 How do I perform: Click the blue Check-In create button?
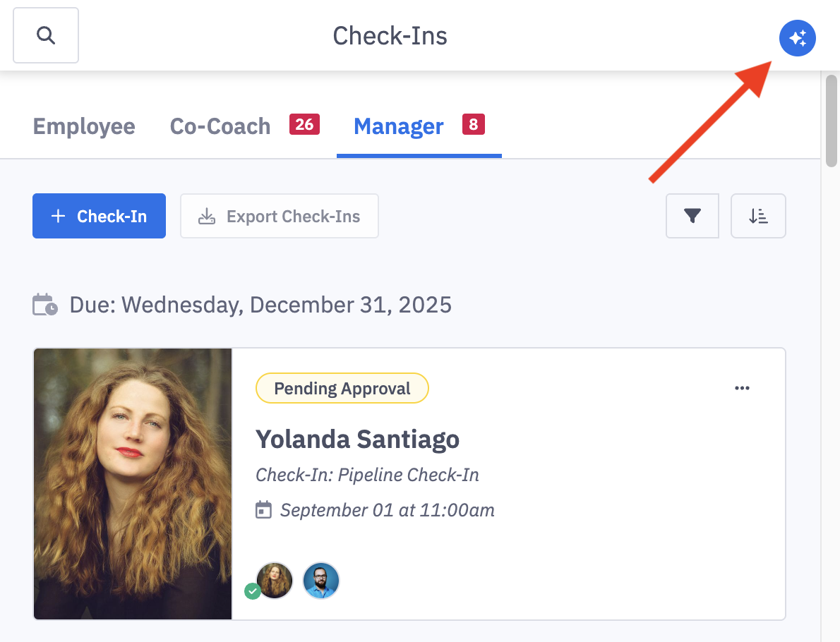point(99,216)
